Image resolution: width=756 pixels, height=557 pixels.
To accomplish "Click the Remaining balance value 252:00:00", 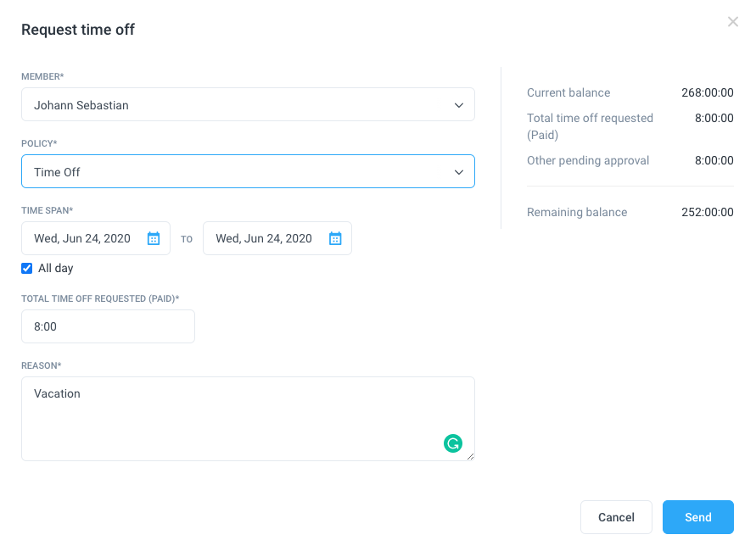I will pos(708,212).
